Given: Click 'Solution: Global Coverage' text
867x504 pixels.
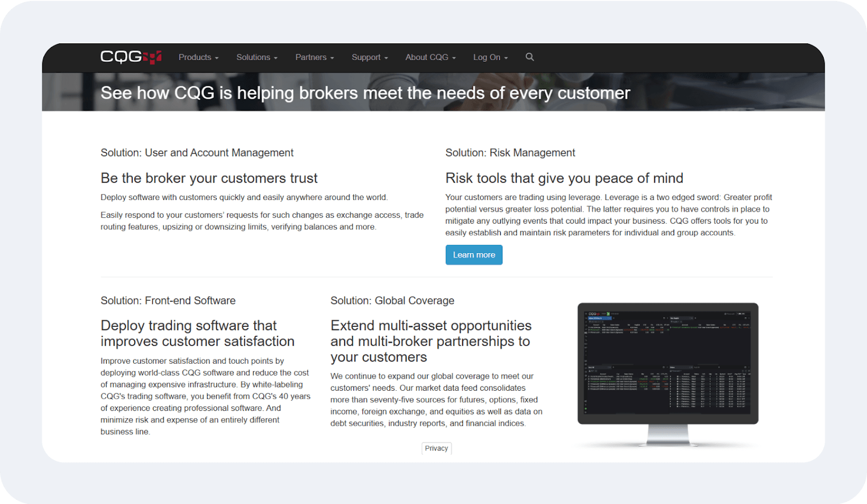Looking at the screenshot, I should 392,301.
